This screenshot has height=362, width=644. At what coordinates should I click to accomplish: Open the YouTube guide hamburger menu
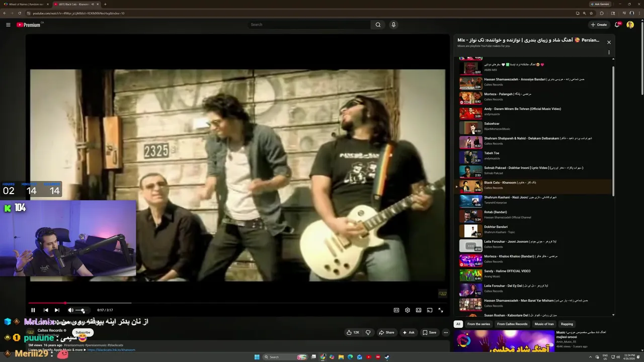click(x=8, y=25)
